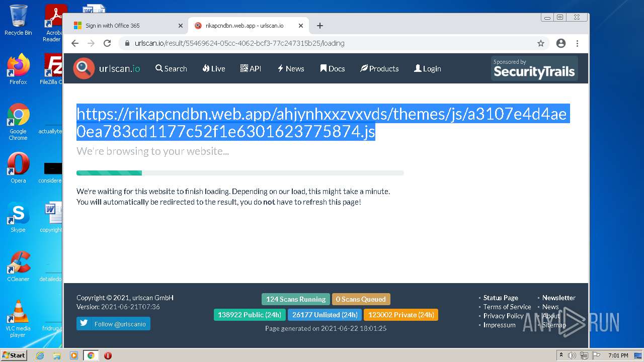Click the 26177 Unlisted (24h) badge

[325, 315]
